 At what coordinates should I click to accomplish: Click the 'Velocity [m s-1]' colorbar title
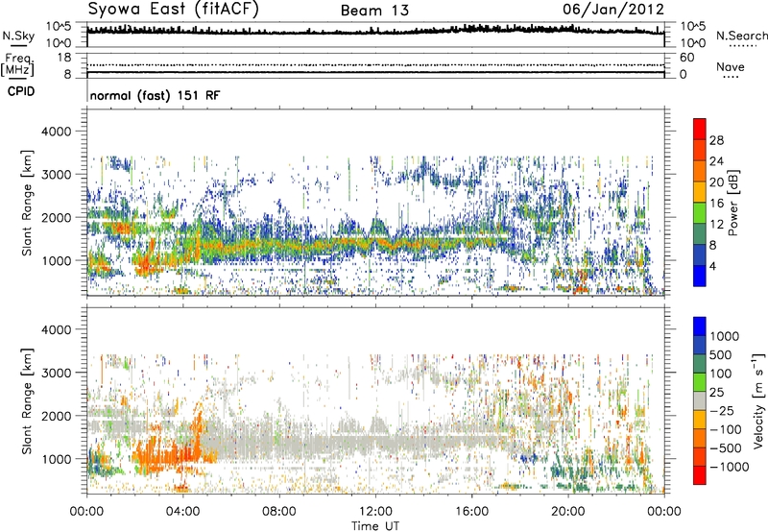click(x=757, y=400)
